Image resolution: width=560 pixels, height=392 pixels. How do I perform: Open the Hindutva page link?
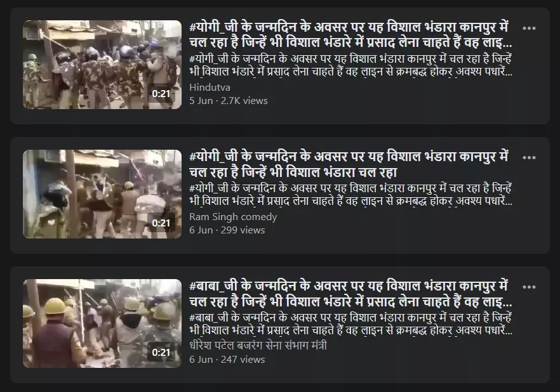coord(210,88)
